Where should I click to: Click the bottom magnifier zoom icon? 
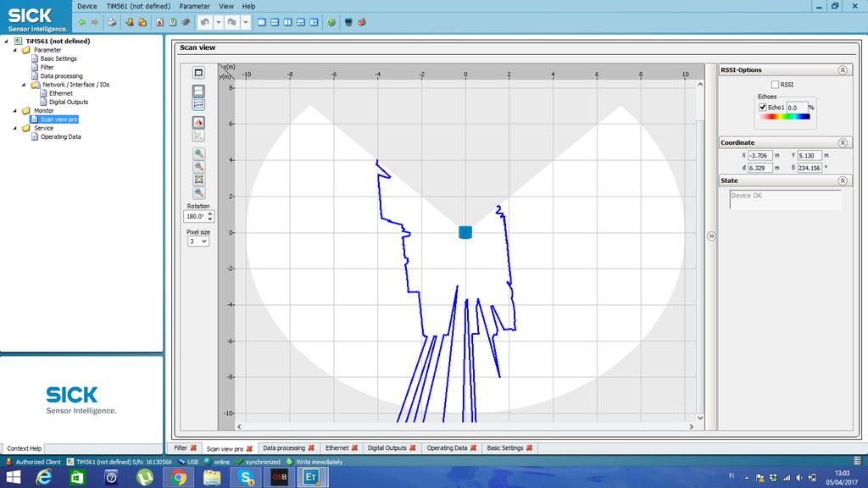[198, 192]
